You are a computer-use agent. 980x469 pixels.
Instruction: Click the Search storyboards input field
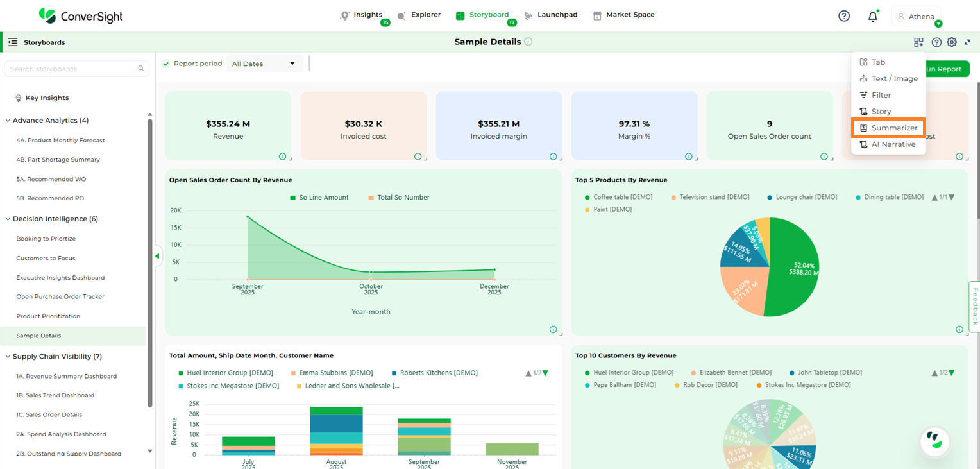pyautogui.click(x=69, y=69)
